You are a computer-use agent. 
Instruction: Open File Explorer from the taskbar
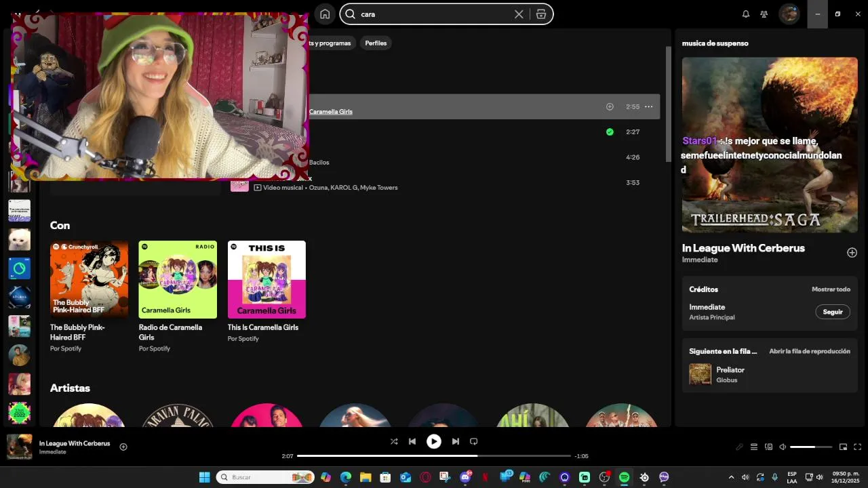366,477
